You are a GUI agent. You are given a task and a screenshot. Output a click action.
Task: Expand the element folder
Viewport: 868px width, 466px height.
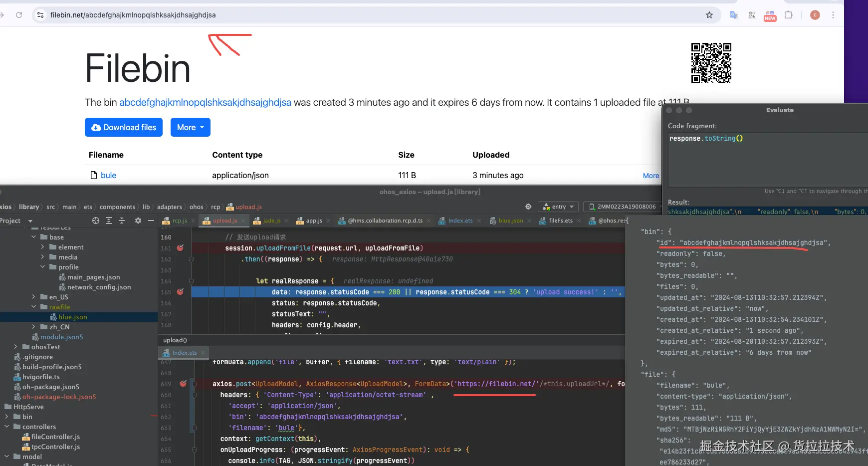[43, 247]
